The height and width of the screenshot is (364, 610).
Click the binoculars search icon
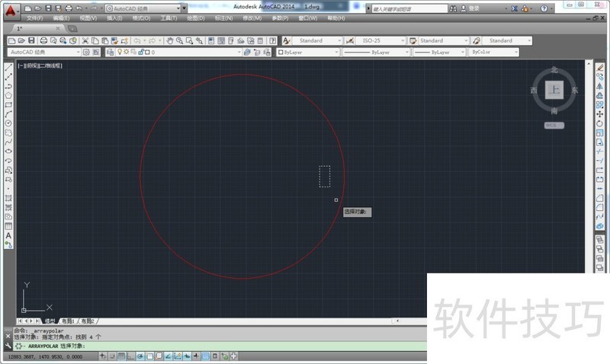[453, 8]
